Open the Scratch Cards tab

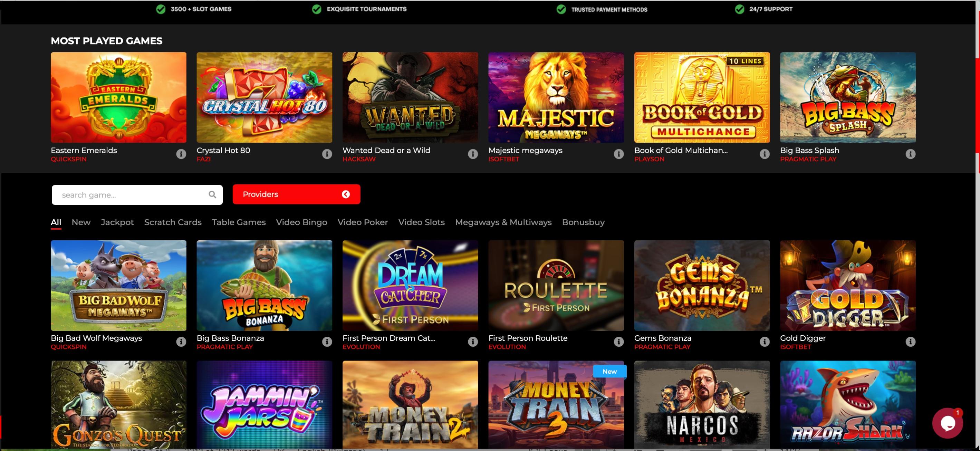[x=173, y=222]
